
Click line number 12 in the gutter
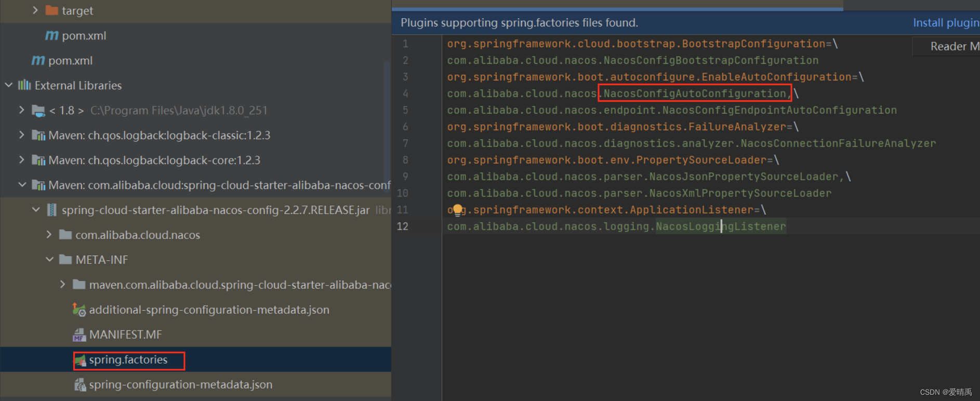[403, 226]
